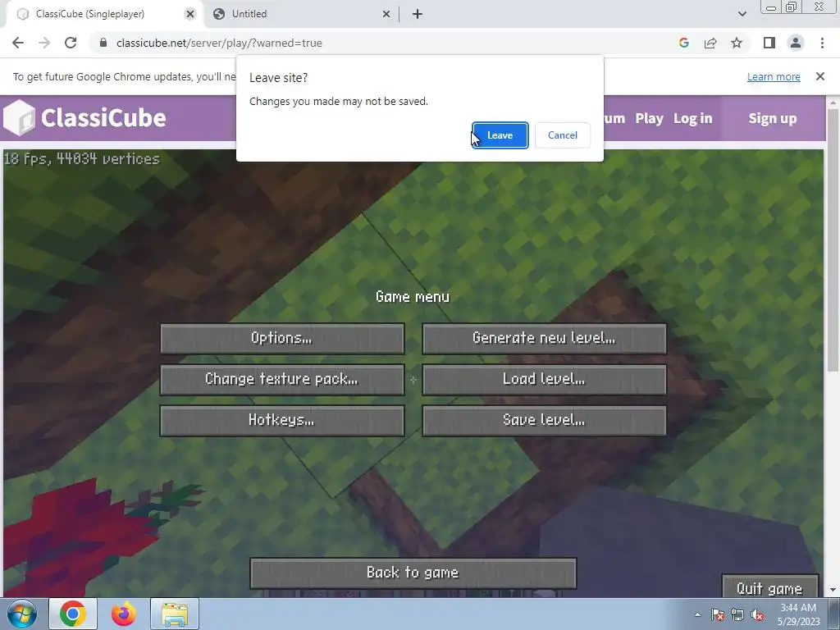Screen dimensions: 840x630
Task: Confirm leaving with the Leave button
Action: pos(500,135)
